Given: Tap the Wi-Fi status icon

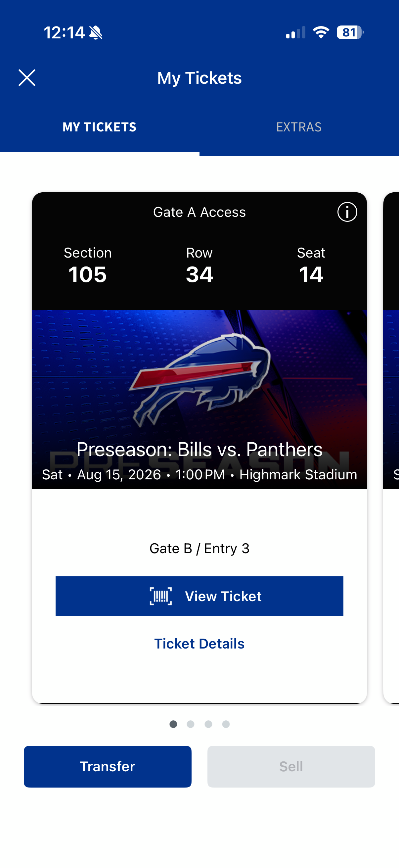Looking at the screenshot, I should pyautogui.click(x=321, y=32).
